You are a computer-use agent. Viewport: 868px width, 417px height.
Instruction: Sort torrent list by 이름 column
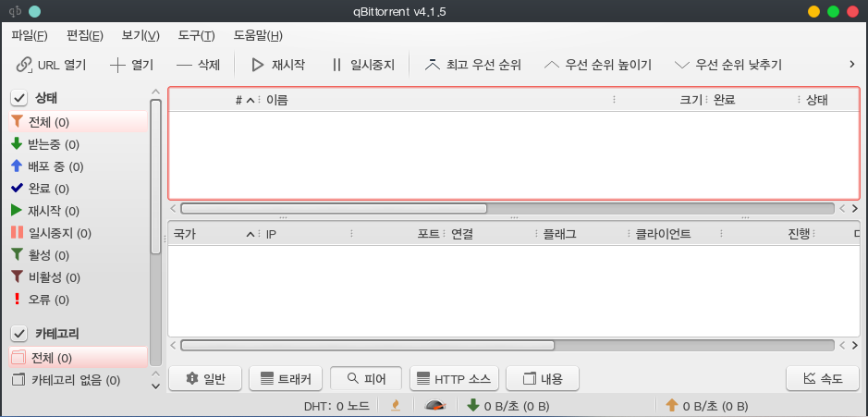437,100
